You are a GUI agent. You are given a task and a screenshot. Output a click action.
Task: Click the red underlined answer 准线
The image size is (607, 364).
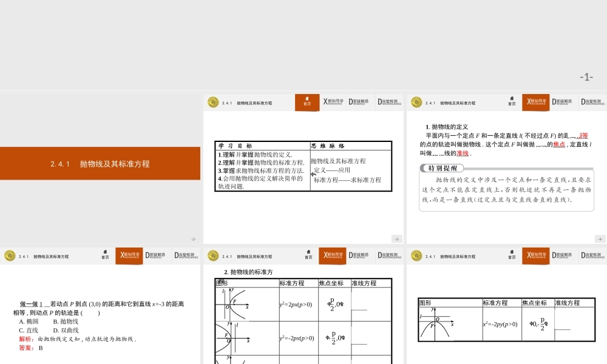click(x=463, y=153)
